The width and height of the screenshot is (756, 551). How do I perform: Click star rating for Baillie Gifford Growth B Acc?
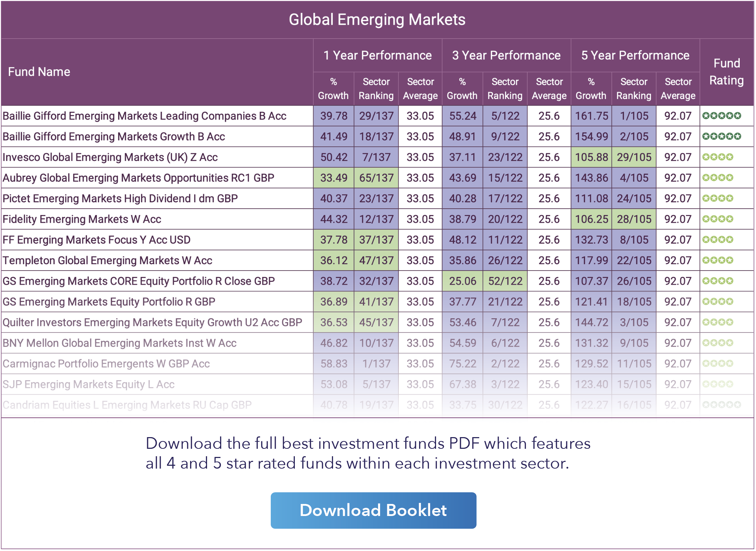point(721,137)
